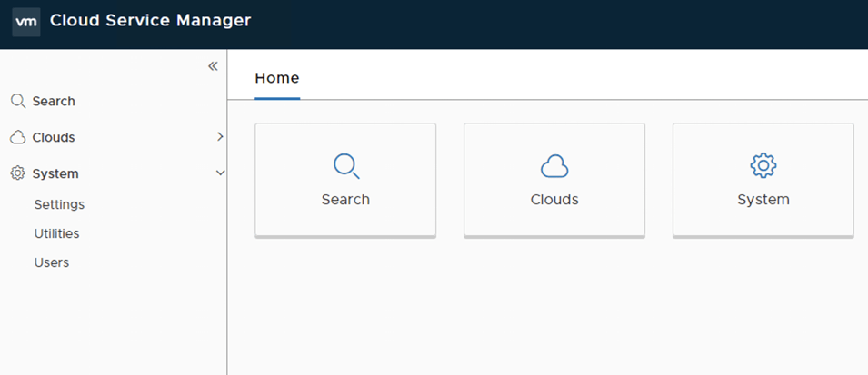Click the Clouds card label
Image resolution: width=868 pixels, height=375 pixels.
554,200
